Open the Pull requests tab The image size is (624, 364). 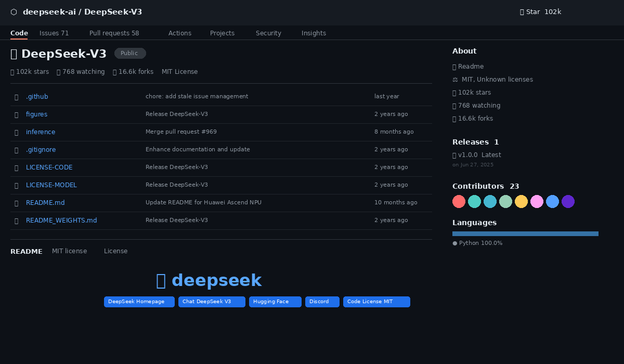pyautogui.click(x=114, y=33)
